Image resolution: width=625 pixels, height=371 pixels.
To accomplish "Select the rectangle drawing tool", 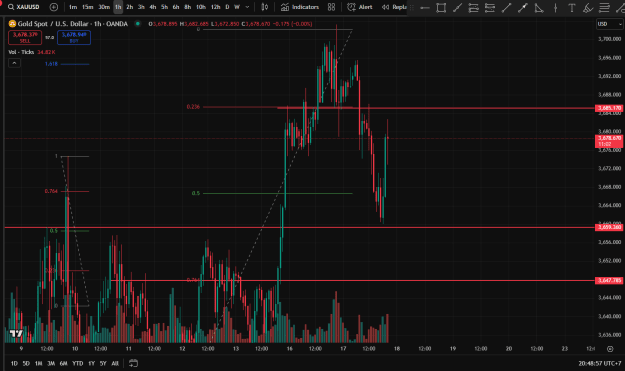I will [x=441, y=7].
